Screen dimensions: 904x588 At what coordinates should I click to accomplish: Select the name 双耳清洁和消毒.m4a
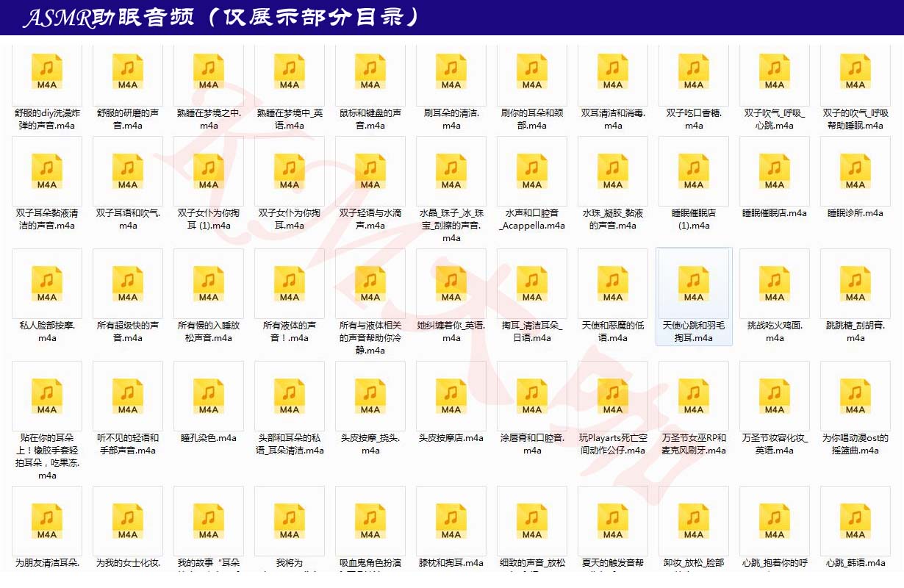(x=613, y=119)
